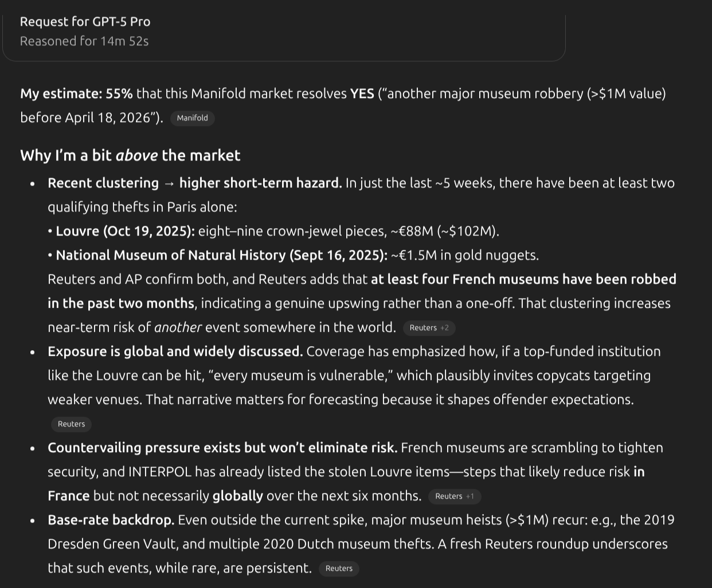Click the italic word 'another' in text
712x588 pixels.
point(178,327)
